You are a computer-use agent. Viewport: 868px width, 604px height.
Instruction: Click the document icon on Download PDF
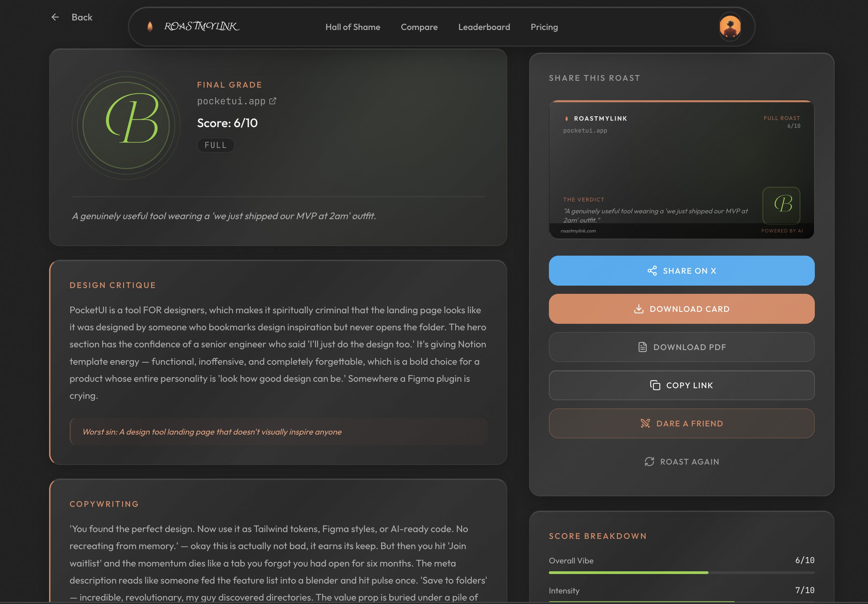point(642,347)
